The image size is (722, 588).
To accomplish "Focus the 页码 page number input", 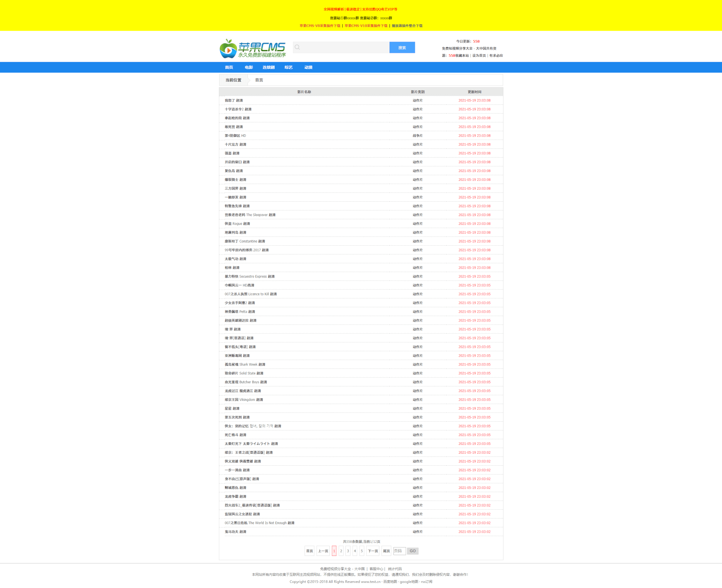I will pos(399,551).
